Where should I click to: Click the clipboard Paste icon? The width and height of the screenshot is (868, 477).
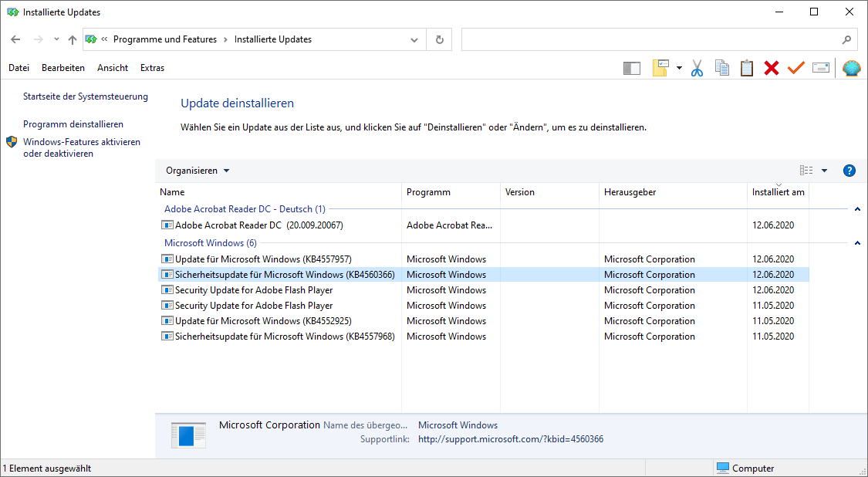[x=746, y=68]
